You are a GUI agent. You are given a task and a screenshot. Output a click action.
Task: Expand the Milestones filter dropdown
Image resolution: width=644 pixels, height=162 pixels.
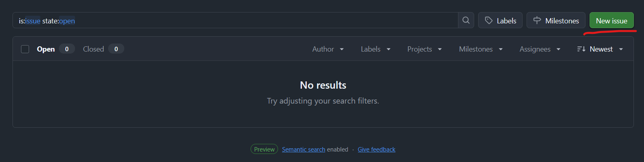[481, 49]
